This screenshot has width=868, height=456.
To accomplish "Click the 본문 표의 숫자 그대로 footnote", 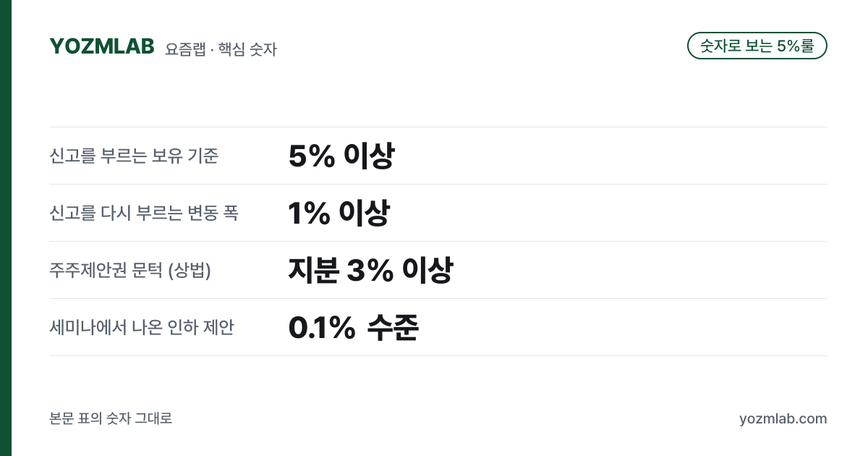I will 111,418.
